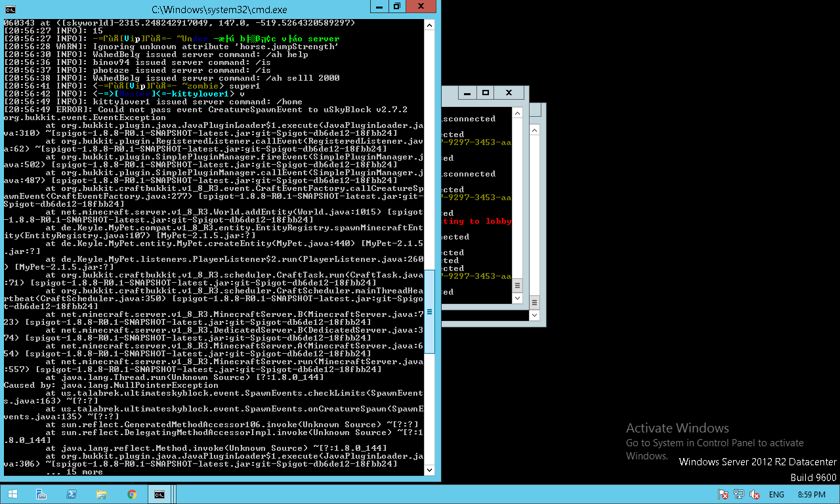Open File Explorer from the taskbar
This screenshot has width=840, height=504.
point(102,494)
